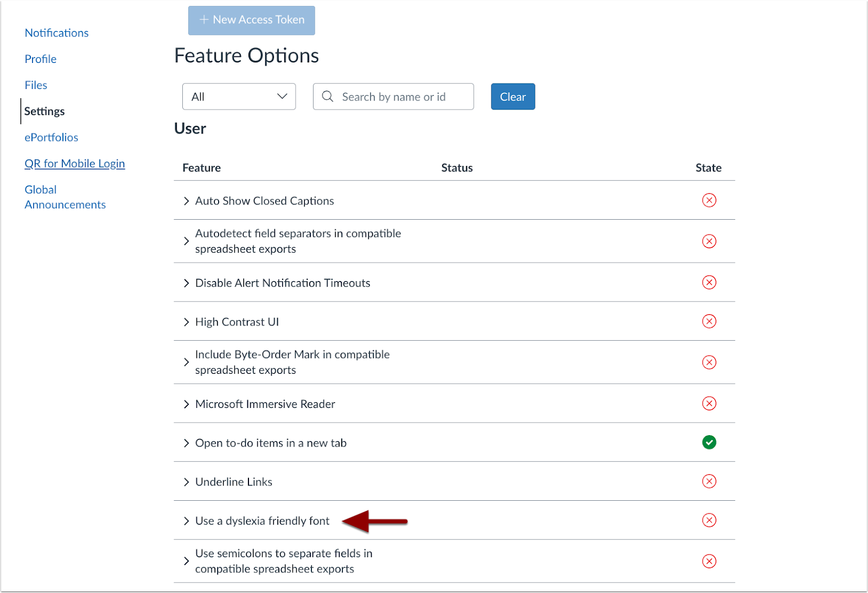Click the search magnifier icon
The height and width of the screenshot is (593, 868).
[x=328, y=97]
